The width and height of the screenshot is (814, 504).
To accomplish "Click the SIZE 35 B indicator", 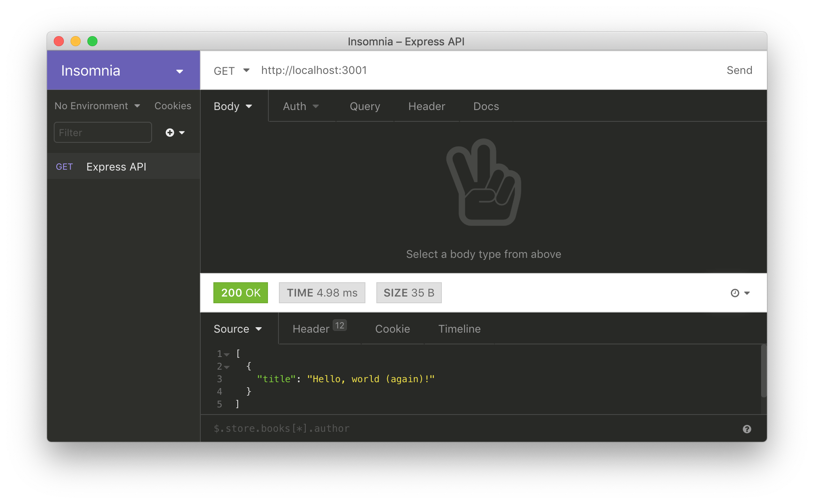I will coord(410,292).
